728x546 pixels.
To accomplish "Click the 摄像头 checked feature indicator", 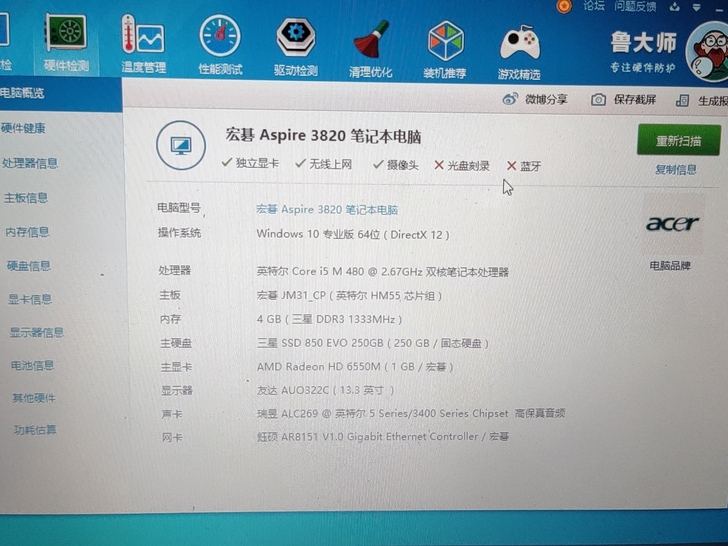I will 396,165.
